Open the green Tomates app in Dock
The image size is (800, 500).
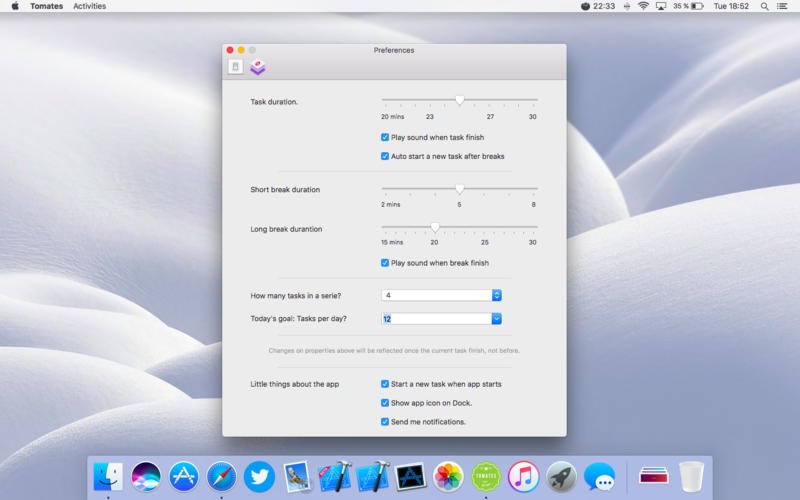(x=486, y=476)
